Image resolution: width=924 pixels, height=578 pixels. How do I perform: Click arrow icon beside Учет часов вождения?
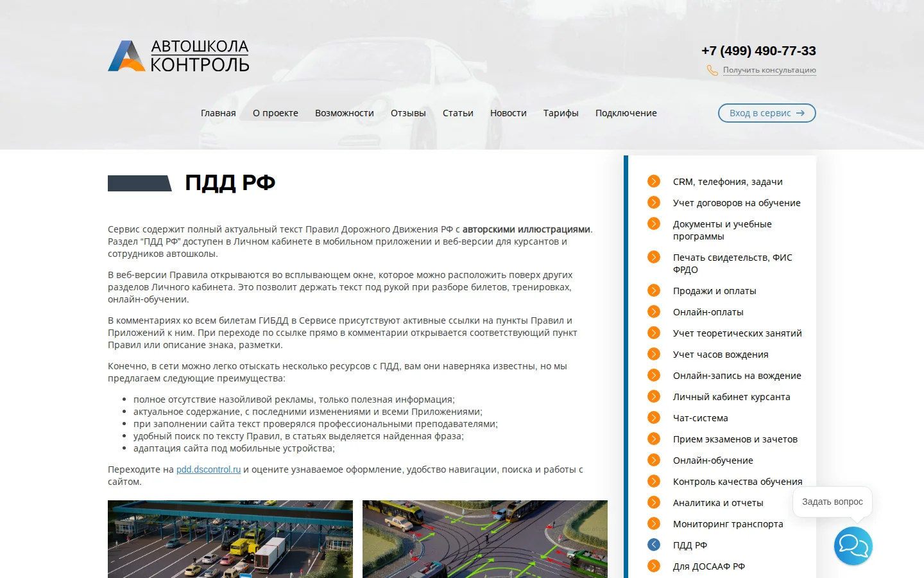[654, 354]
